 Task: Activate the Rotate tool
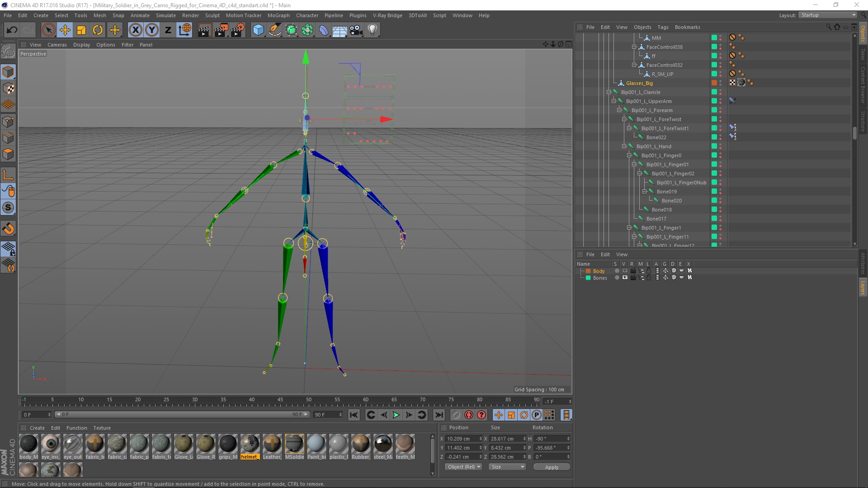tap(98, 30)
